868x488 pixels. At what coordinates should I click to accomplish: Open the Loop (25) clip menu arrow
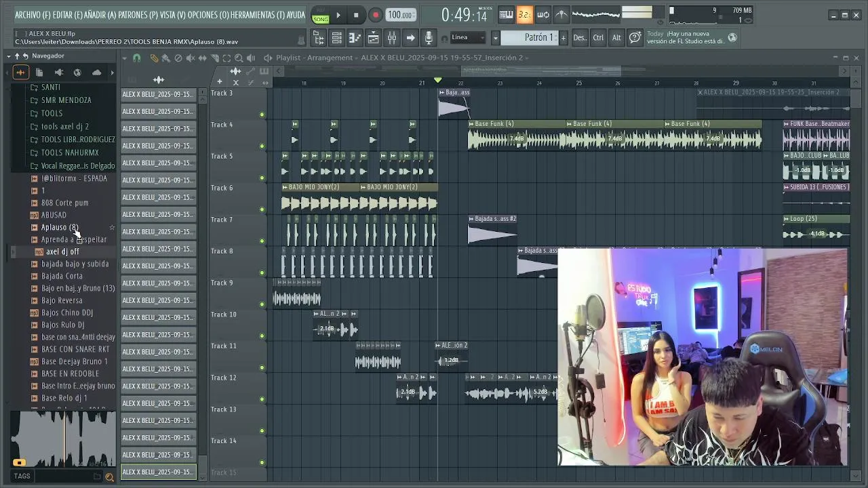click(786, 219)
